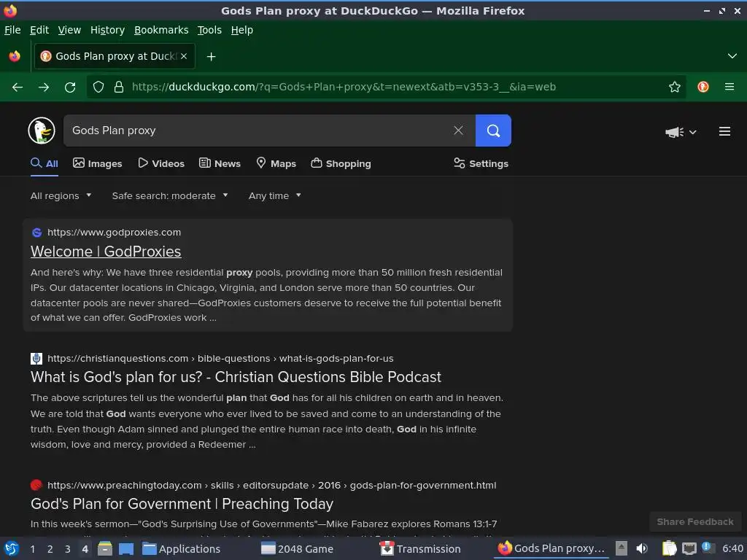Open the History menu
Image resolution: width=747 pixels, height=560 pixels.
(108, 30)
